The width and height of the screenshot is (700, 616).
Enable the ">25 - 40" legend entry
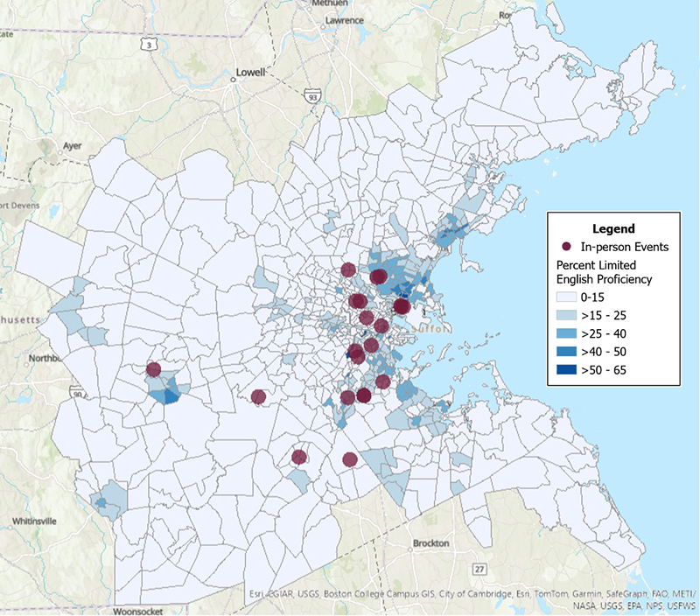coord(567,333)
